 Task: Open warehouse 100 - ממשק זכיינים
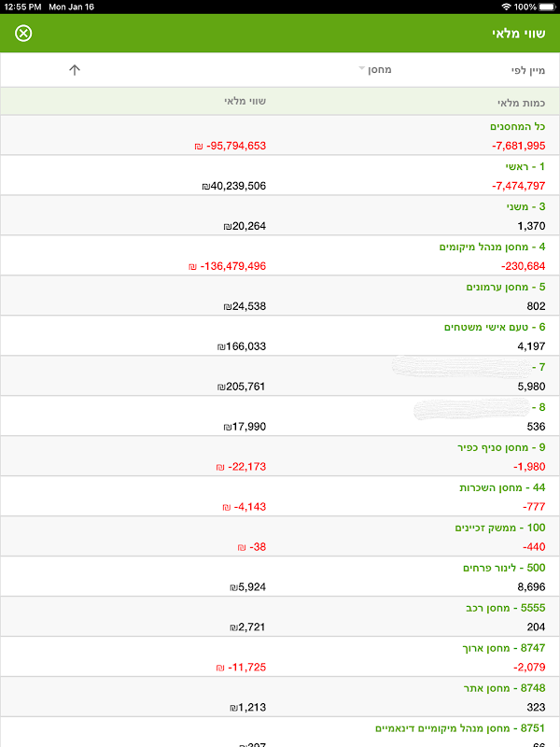[280, 536]
